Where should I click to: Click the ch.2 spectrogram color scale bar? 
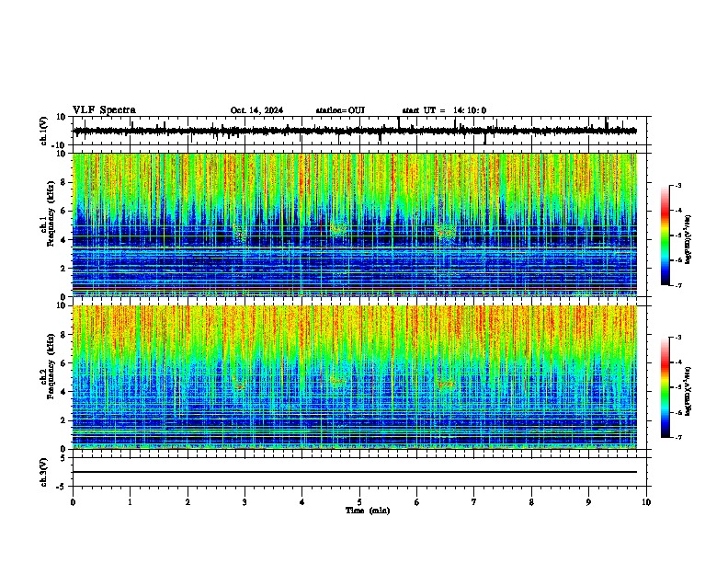(x=665, y=387)
